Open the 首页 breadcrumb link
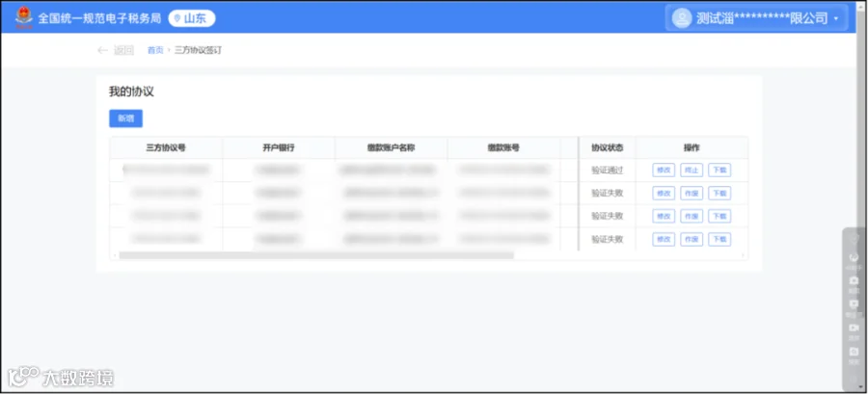The height and width of the screenshot is (394, 868). tap(155, 50)
